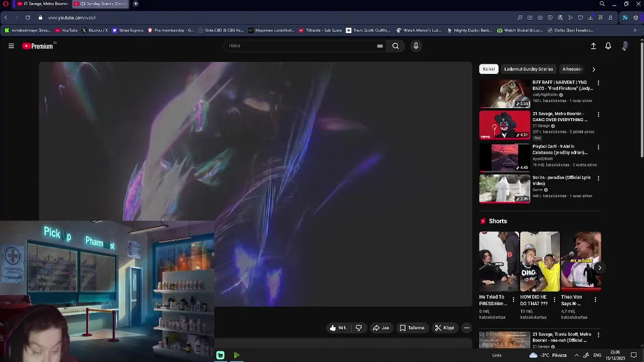Open Playboi Carti 9 AM thumbnail
This screenshot has height=362, width=644.
tap(505, 157)
